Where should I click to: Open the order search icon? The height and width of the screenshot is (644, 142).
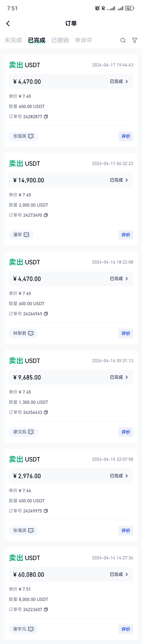[123, 40]
